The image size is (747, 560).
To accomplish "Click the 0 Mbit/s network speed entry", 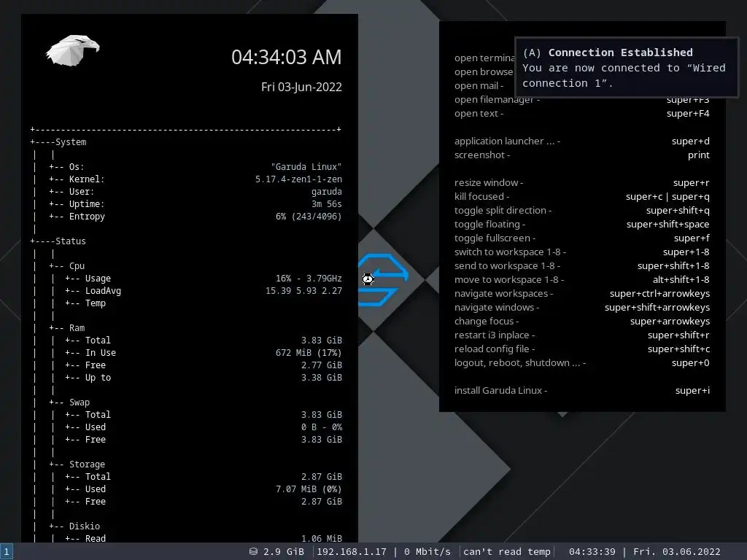I will click(427, 551).
